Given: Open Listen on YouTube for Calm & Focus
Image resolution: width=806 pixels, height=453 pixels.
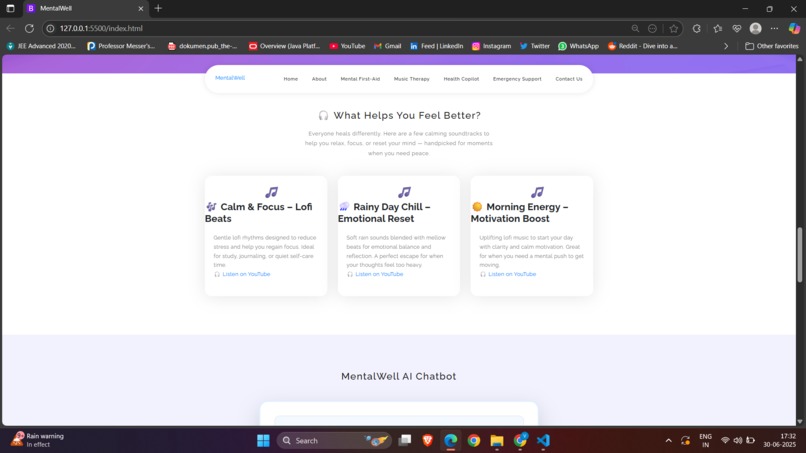Looking at the screenshot, I should tap(246, 274).
